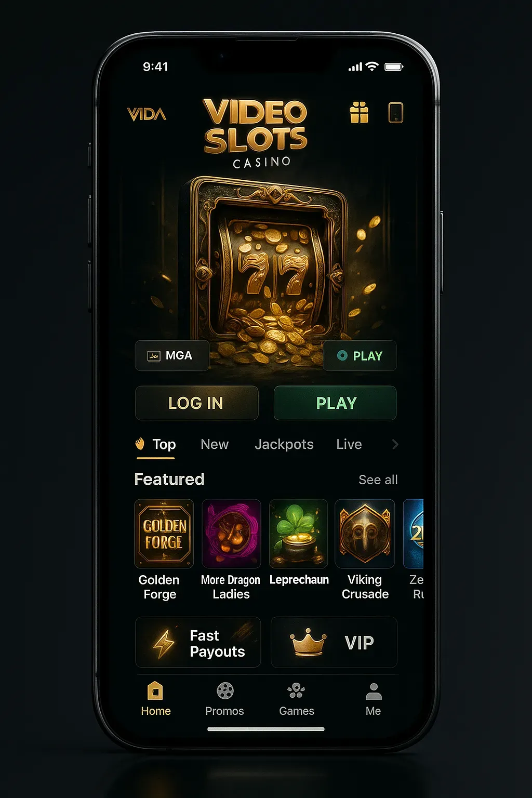Switch to the New tab

tap(215, 445)
